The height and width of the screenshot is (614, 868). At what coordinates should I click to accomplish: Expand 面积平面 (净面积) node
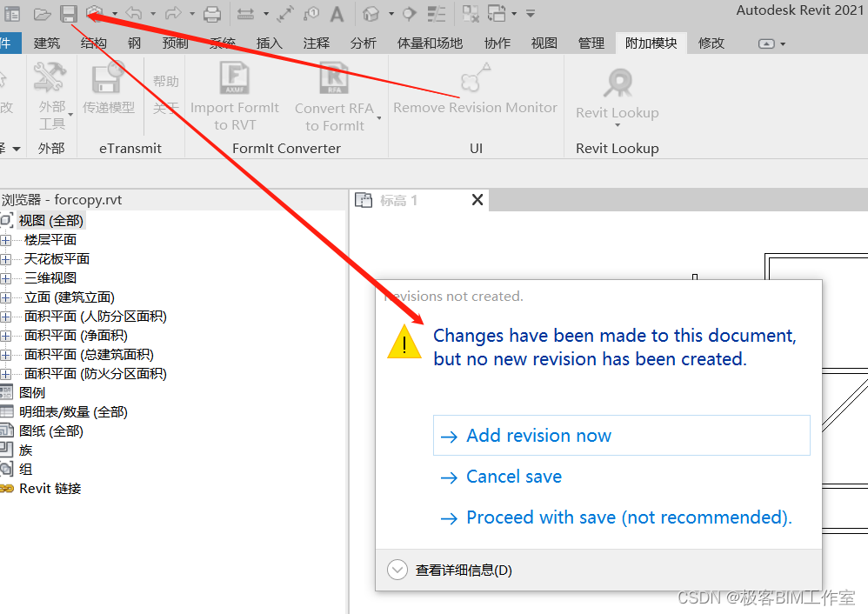[x=5, y=336]
